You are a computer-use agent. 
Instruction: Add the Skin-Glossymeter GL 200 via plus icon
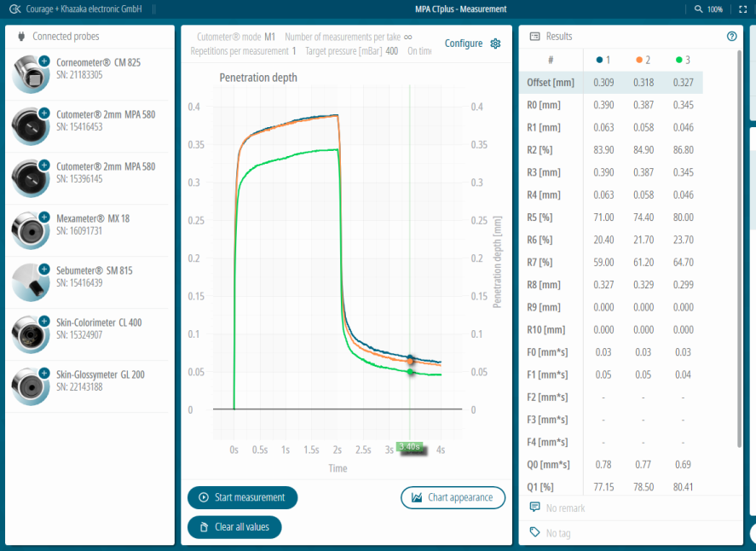click(44, 374)
